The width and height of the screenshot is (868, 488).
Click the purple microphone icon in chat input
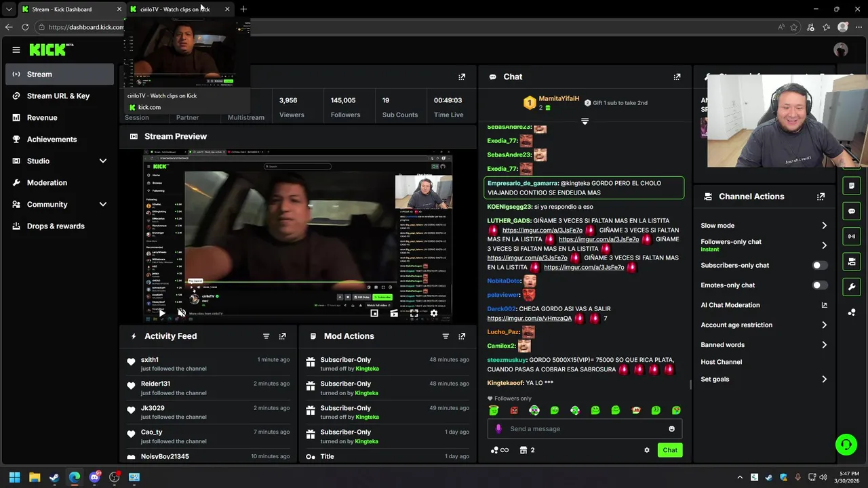pyautogui.click(x=498, y=429)
